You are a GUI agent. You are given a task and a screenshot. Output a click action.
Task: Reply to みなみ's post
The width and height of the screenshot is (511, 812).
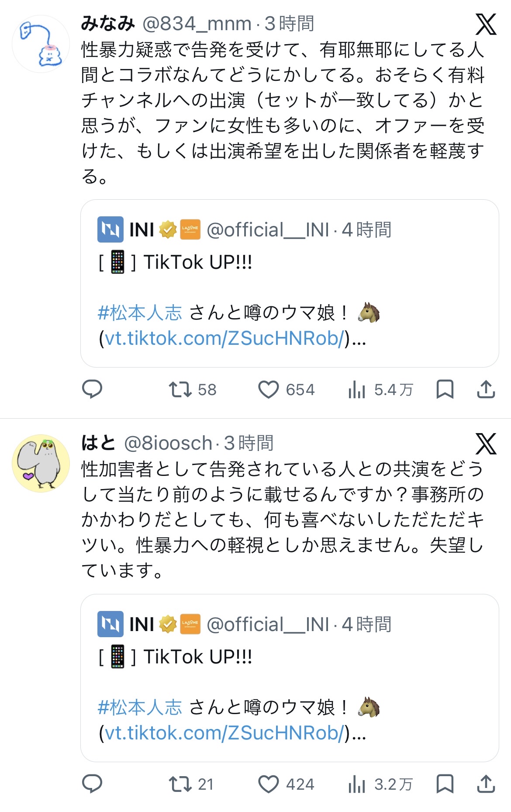[92, 389]
